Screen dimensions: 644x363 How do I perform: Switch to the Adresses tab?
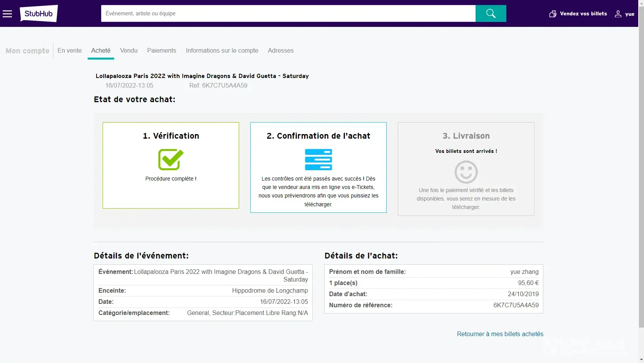[x=281, y=50]
